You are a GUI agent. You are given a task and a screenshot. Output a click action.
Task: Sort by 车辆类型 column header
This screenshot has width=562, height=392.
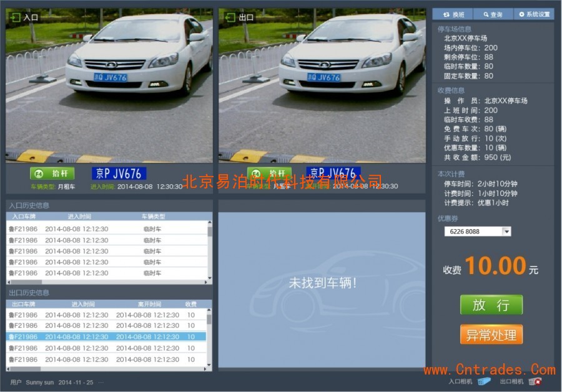pos(154,217)
